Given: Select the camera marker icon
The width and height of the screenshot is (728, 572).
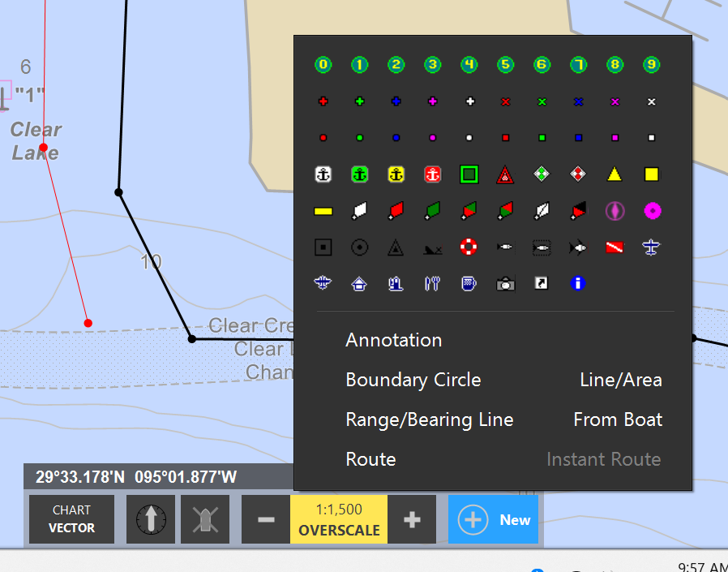Looking at the screenshot, I should pyautogui.click(x=505, y=283).
